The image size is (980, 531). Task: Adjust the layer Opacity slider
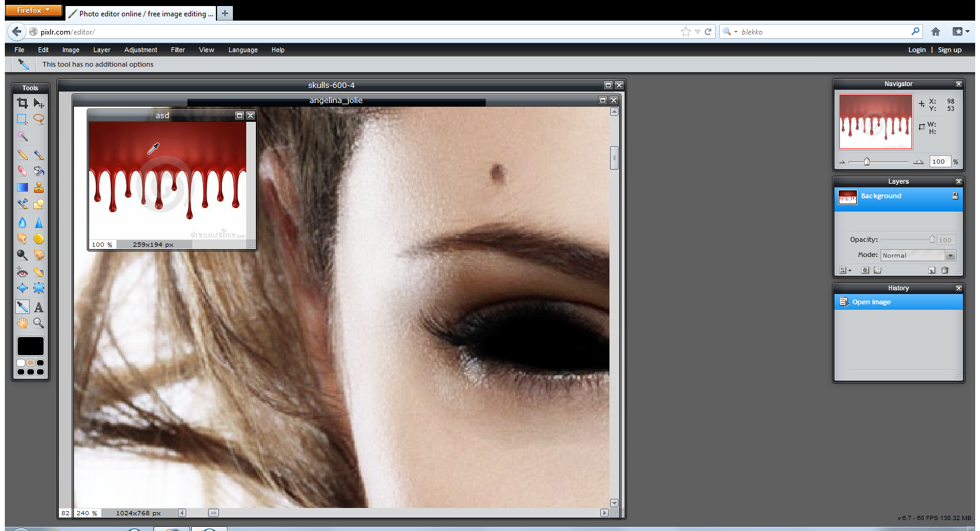932,239
